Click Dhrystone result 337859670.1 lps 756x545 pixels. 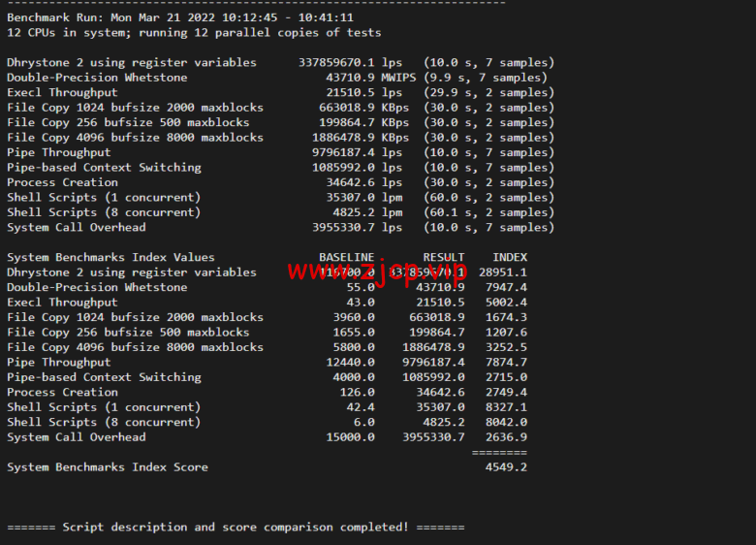coord(350,63)
